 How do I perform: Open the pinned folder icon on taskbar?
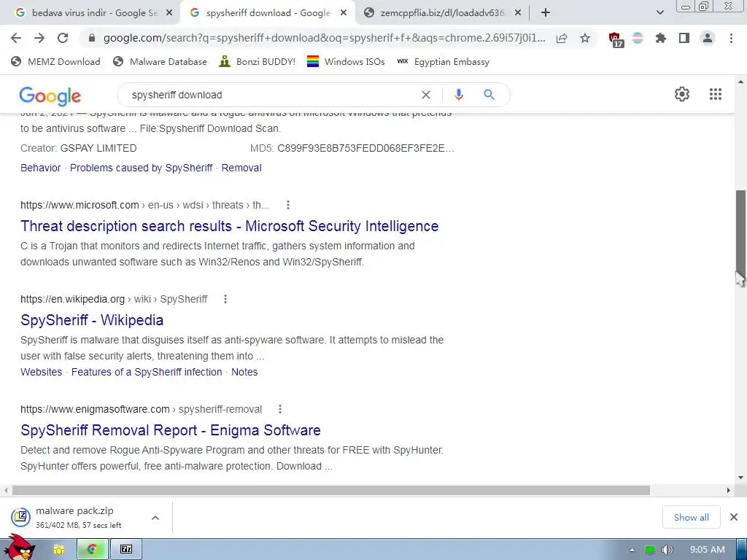58,550
